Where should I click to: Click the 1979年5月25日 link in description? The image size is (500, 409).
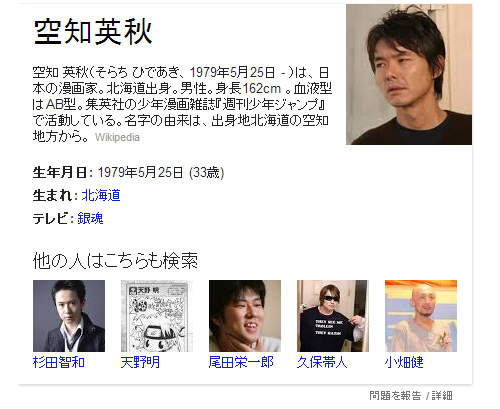point(233,72)
